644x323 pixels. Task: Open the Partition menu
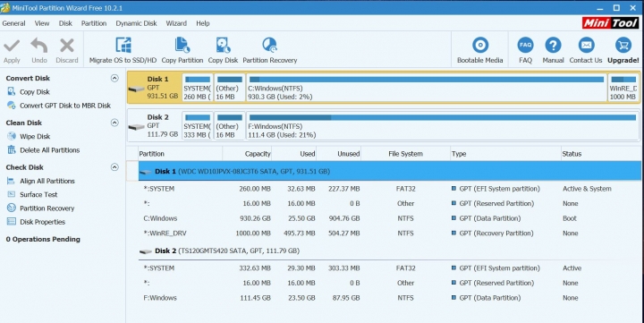94,23
